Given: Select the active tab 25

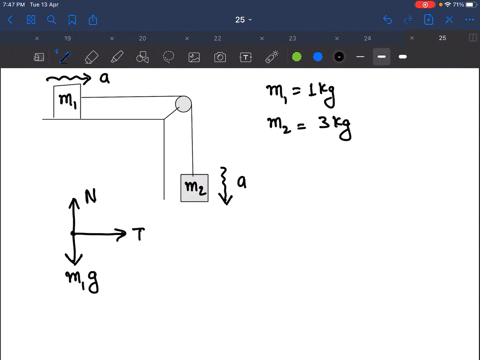Looking at the screenshot, I should click(442, 38).
